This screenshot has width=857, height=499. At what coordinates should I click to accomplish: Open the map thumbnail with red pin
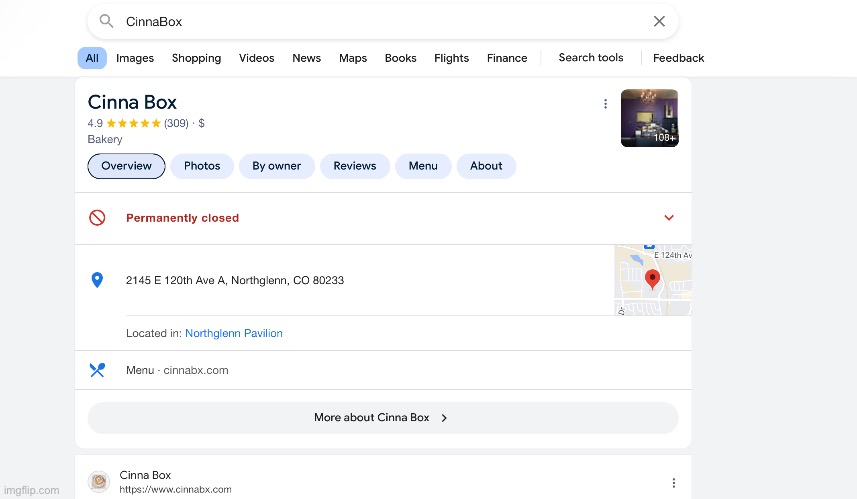pos(653,280)
